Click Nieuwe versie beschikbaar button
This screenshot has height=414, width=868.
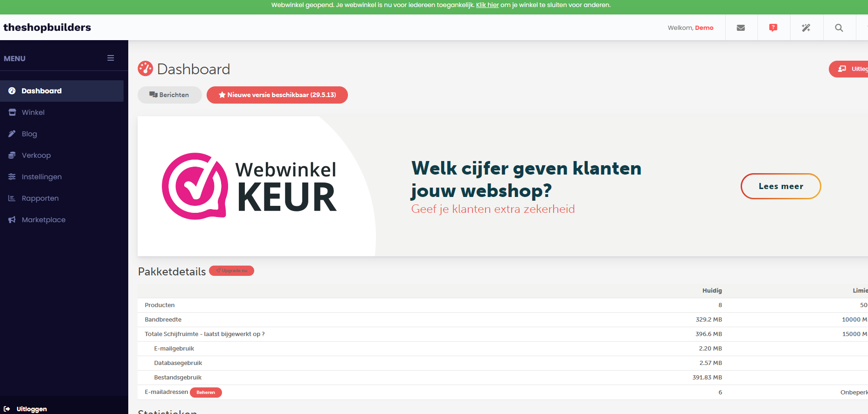click(x=277, y=95)
